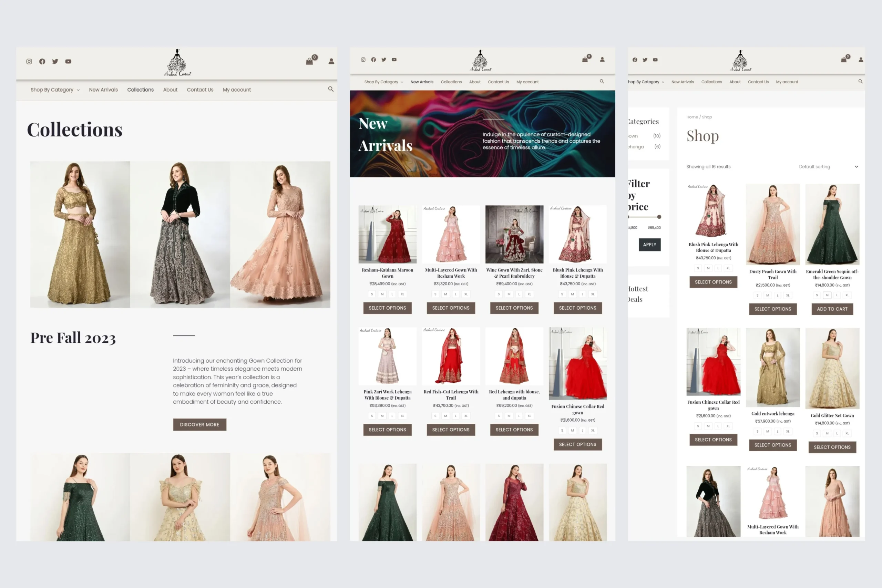
Task: Click search magnifier on Collections page navbar
Action: 331,89
